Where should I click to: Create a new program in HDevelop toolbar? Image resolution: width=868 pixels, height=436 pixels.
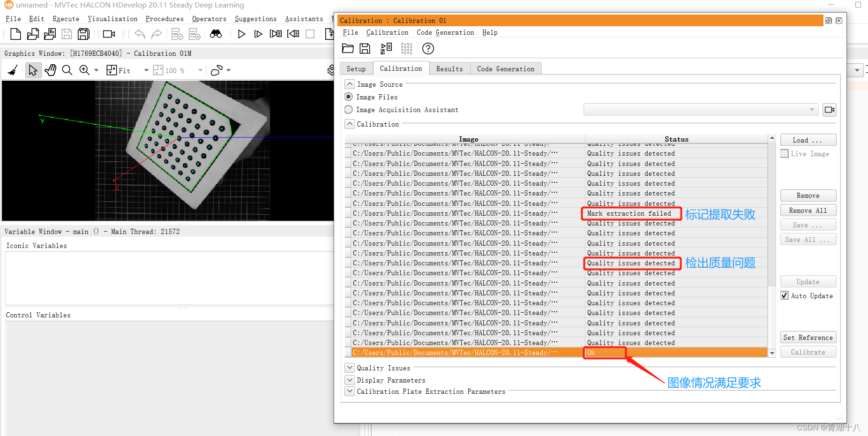pyautogui.click(x=15, y=34)
